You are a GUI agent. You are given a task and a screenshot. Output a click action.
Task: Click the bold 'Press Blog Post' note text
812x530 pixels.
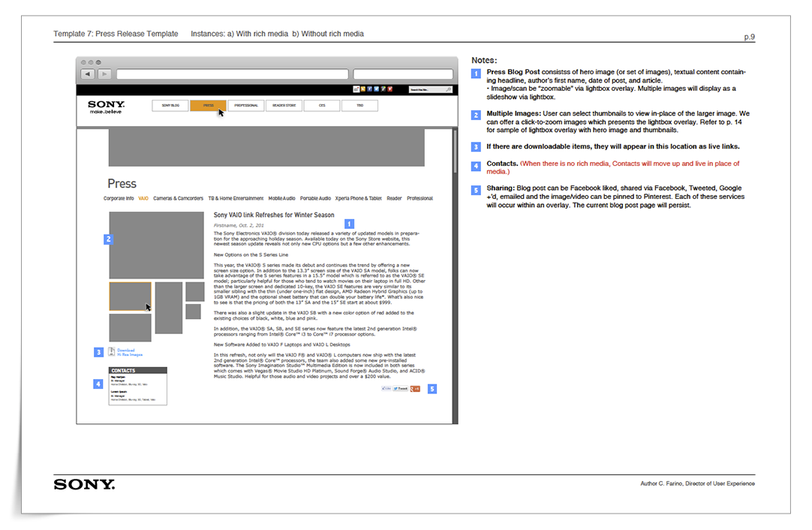pos(513,72)
